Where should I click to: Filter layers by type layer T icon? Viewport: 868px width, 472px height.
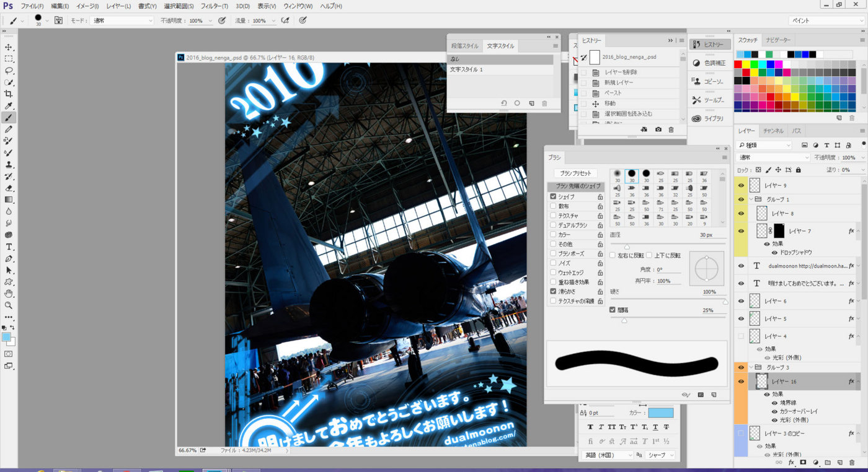point(826,145)
